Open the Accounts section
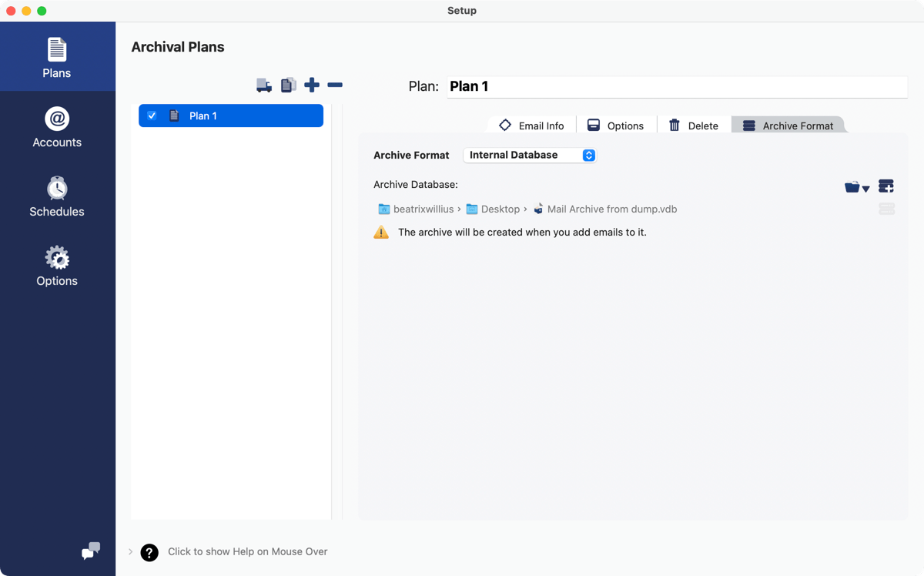The image size is (924, 576). (x=56, y=126)
